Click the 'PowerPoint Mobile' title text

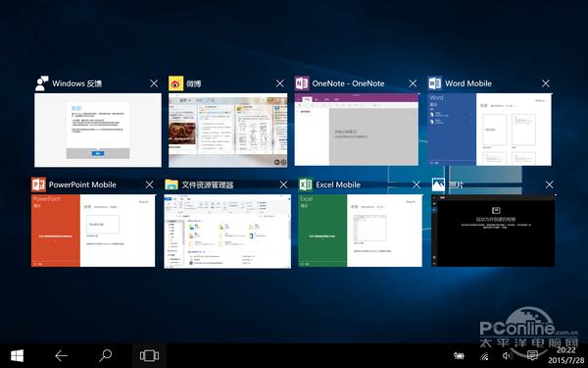coord(82,184)
